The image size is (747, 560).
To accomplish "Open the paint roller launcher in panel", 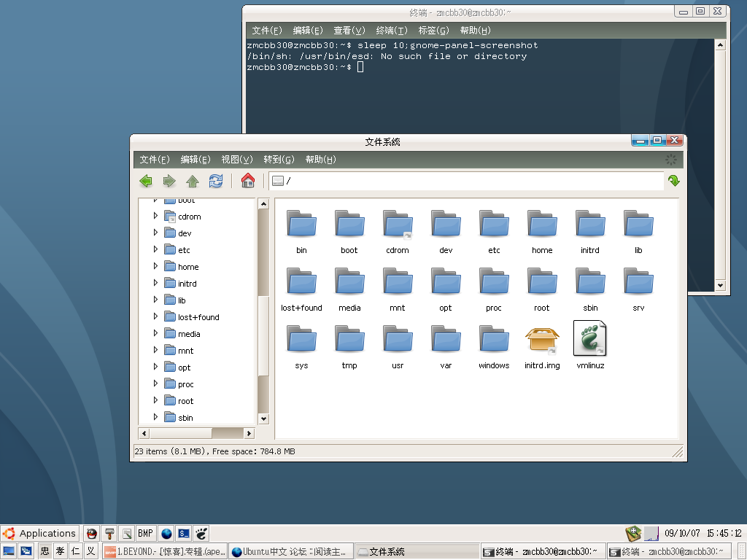I will coord(109,533).
